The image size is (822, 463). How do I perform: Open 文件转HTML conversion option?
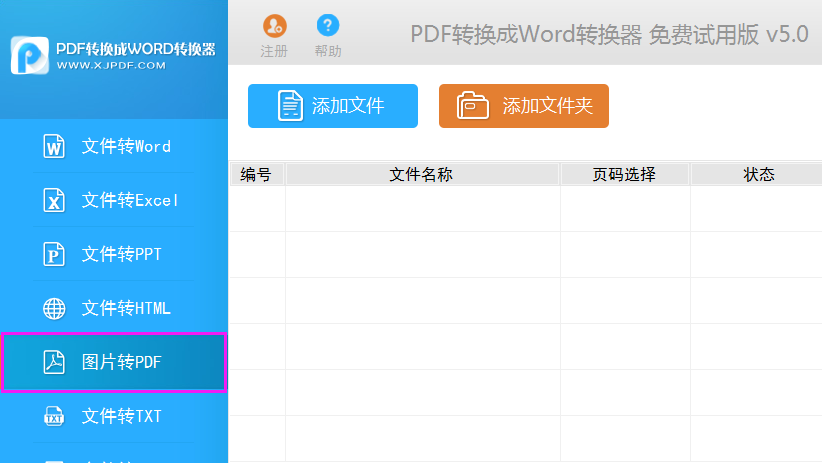(114, 308)
